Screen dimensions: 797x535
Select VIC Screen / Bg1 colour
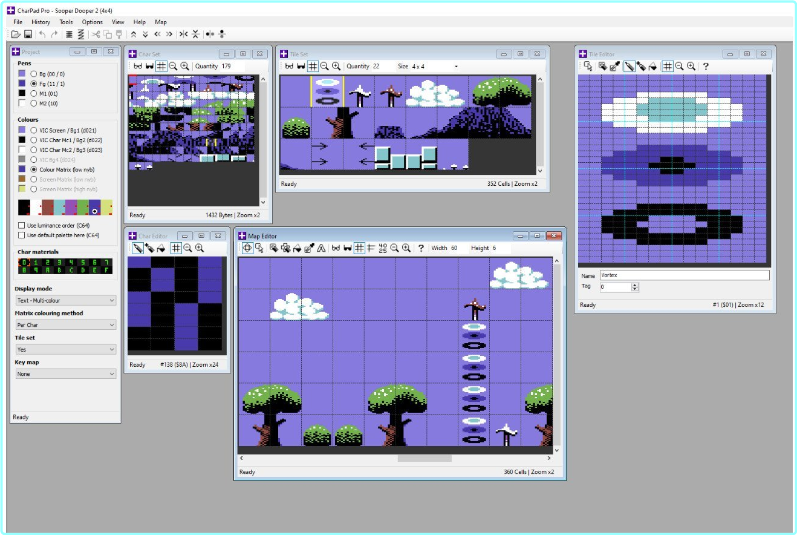(x=34, y=130)
